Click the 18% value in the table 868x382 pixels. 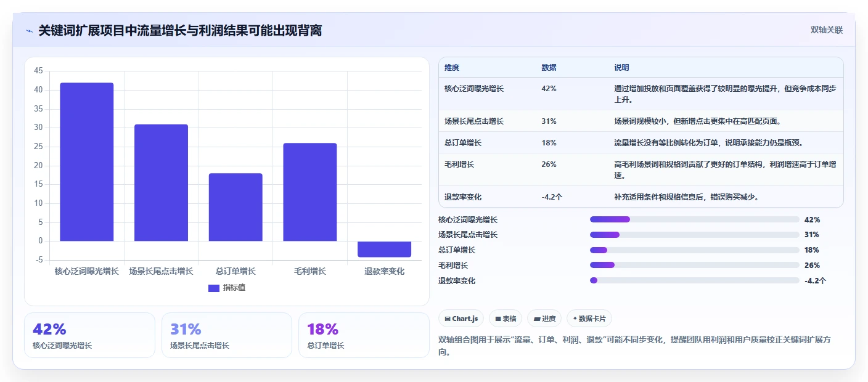click(549, 143)
